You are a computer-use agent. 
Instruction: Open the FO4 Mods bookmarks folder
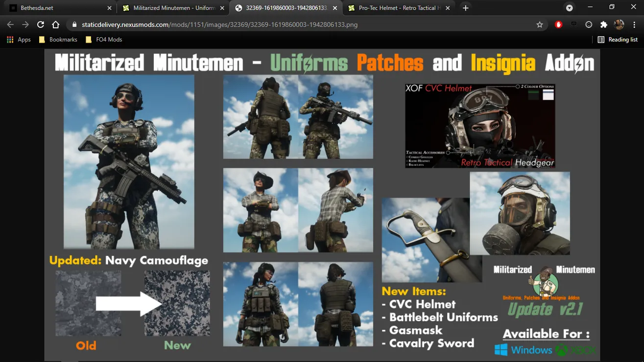pyautogui.click(x=104, y=40)
